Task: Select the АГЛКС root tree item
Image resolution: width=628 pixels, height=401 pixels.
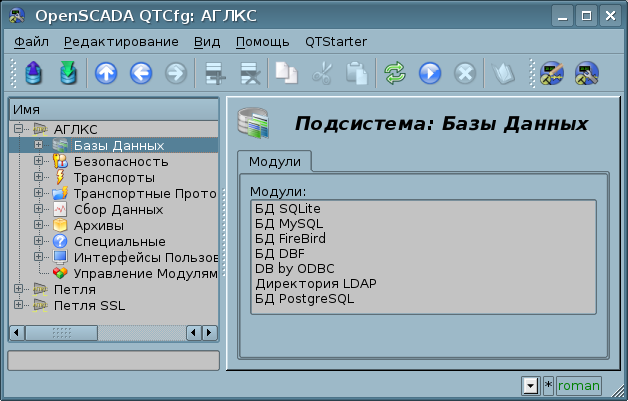Action: point(75,129)
